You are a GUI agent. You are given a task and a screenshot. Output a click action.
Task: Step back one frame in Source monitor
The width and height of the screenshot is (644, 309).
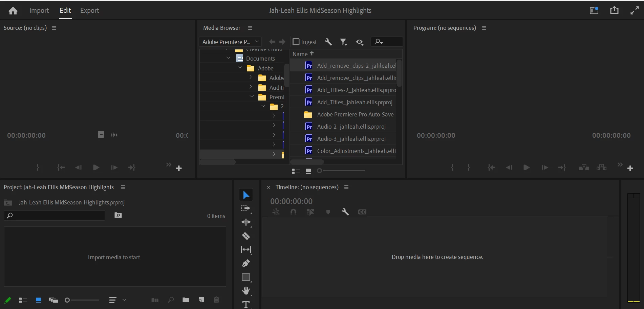coord(79,168)
